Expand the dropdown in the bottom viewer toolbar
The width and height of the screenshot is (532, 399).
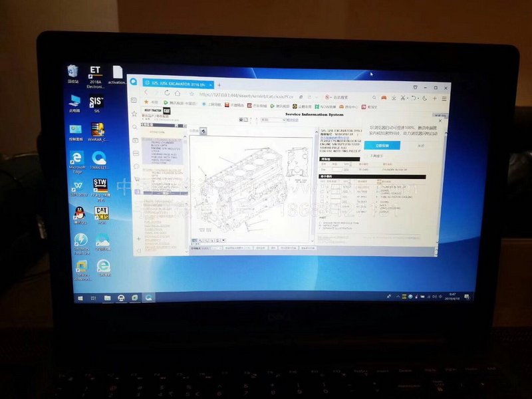coord(218,247)
